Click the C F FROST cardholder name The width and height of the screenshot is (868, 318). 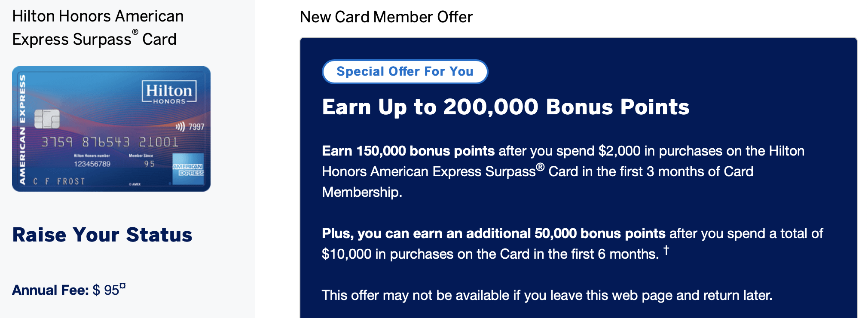[59, 181]
